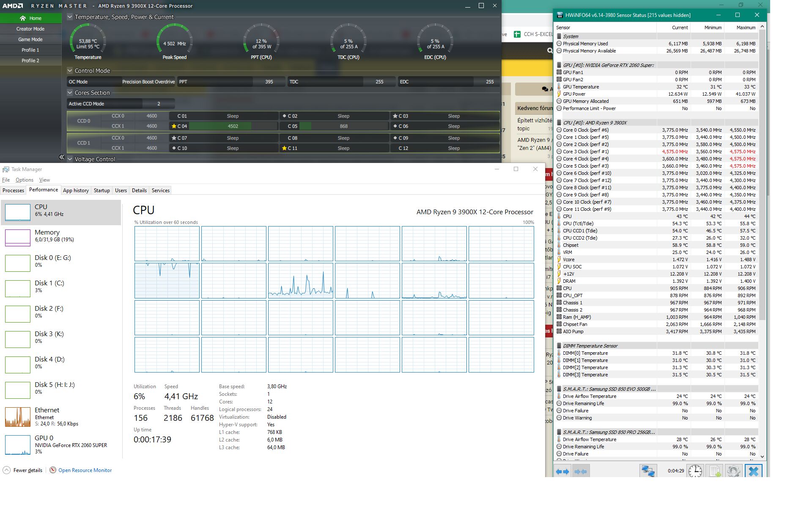Click star icon beside core C 11
This screenshot has width=812, height=508.
click(x=284, y=148)
